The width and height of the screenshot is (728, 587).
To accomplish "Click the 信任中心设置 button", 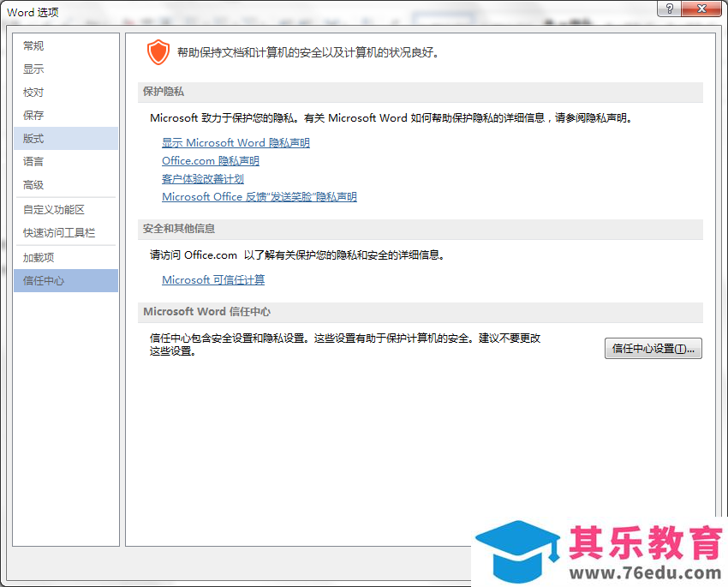I will 653,348.
